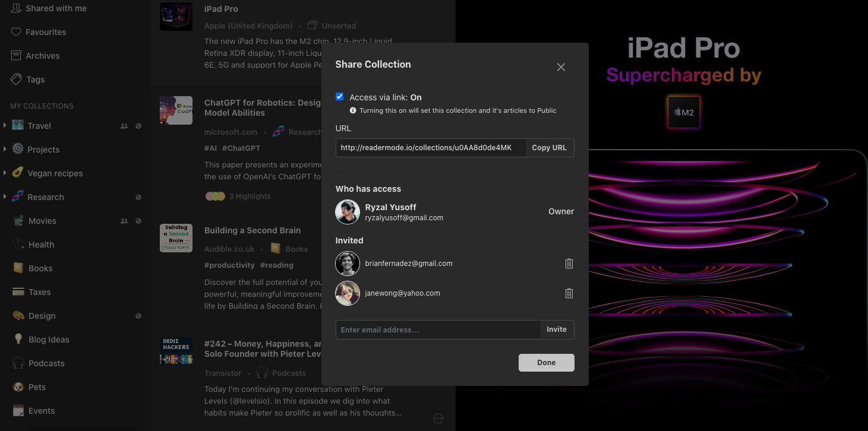Click Movies' shared people icon

pyautogui.click(x=124, y=221)
